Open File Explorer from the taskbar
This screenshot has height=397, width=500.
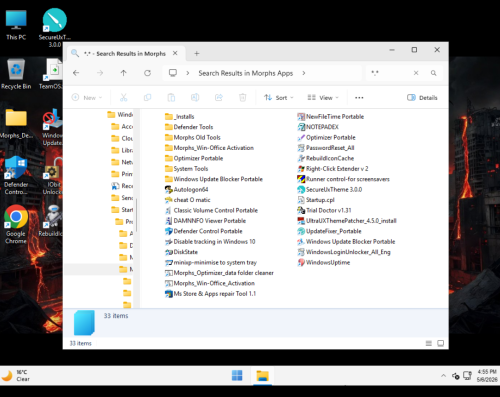click(x=262, y=376)
